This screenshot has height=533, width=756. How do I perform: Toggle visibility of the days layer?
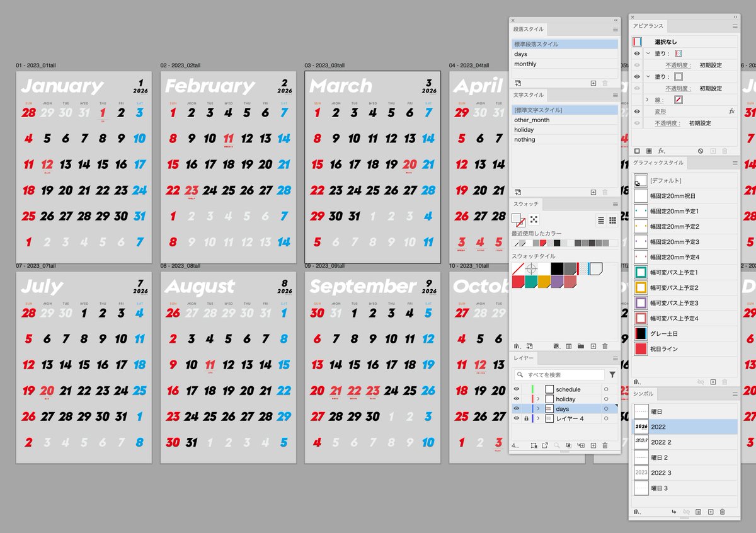tap(517, 408)
